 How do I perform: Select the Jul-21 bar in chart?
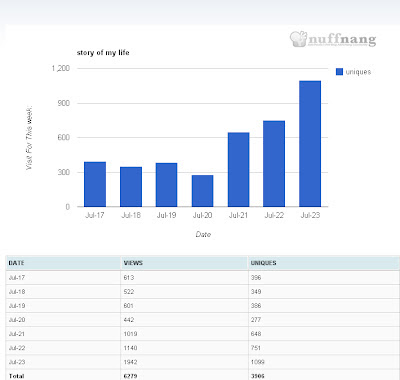pyautogui.click(x=239, y=170)
